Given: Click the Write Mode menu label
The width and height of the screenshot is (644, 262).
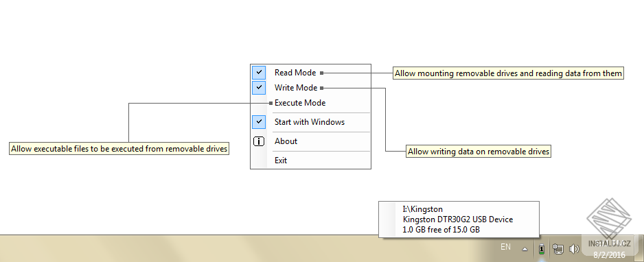Looking at the screenshot, I should click(x=296, y=88).
